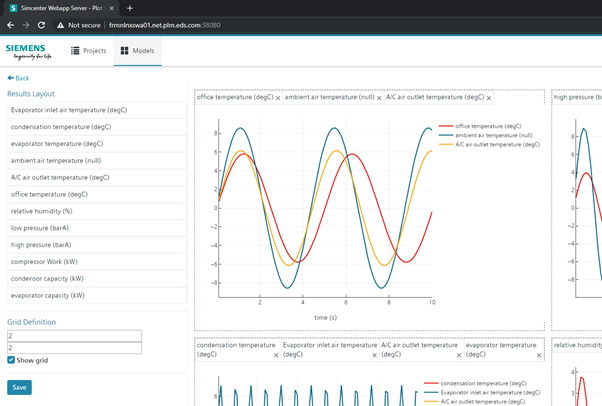Select office temperature (degC) list item

[x=97, y=194]
